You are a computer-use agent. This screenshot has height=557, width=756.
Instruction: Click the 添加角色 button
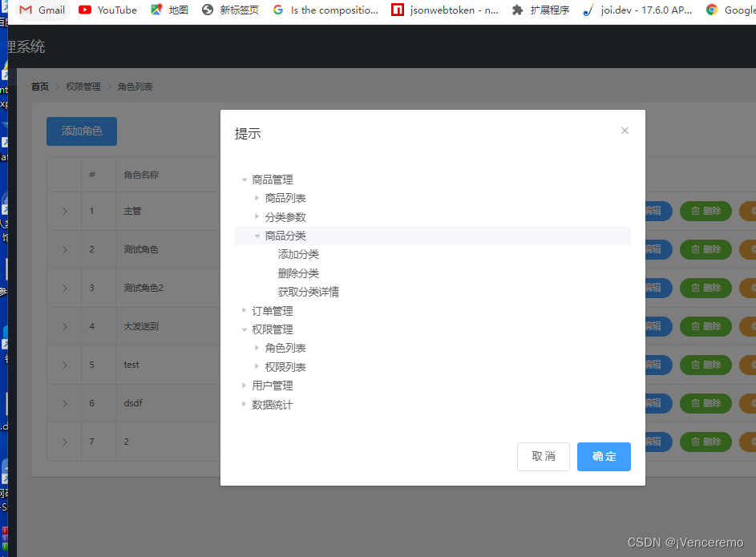81,131
